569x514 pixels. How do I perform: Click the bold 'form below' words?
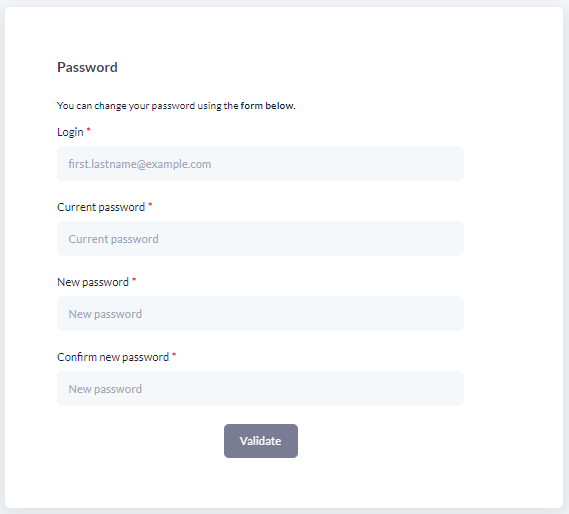click(267, 106)
